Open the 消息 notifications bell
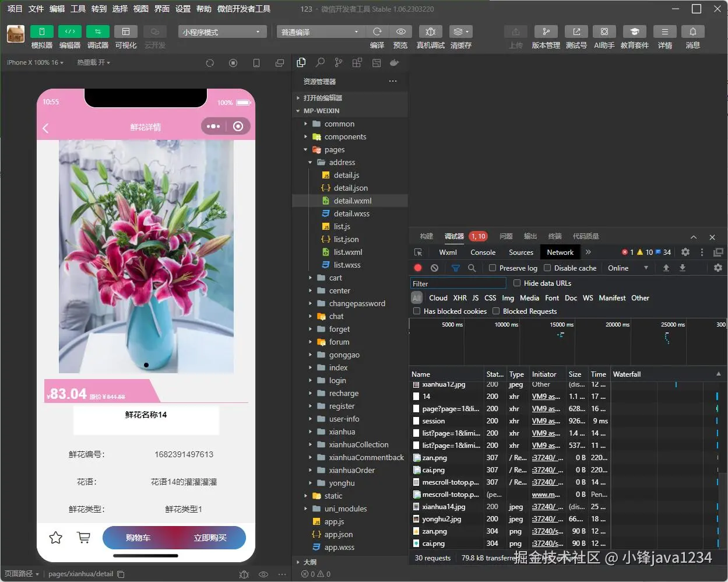This screenshot has width=728, height=582. pos(692,31)
